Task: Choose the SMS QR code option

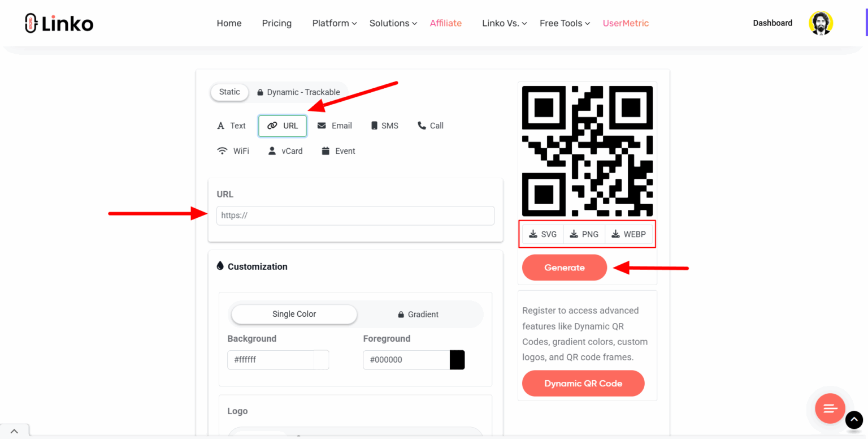Action: (x=384, y=126)
